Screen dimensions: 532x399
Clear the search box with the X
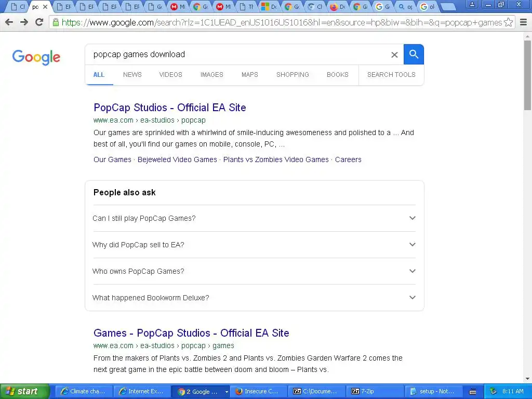[x=394, y=55]
